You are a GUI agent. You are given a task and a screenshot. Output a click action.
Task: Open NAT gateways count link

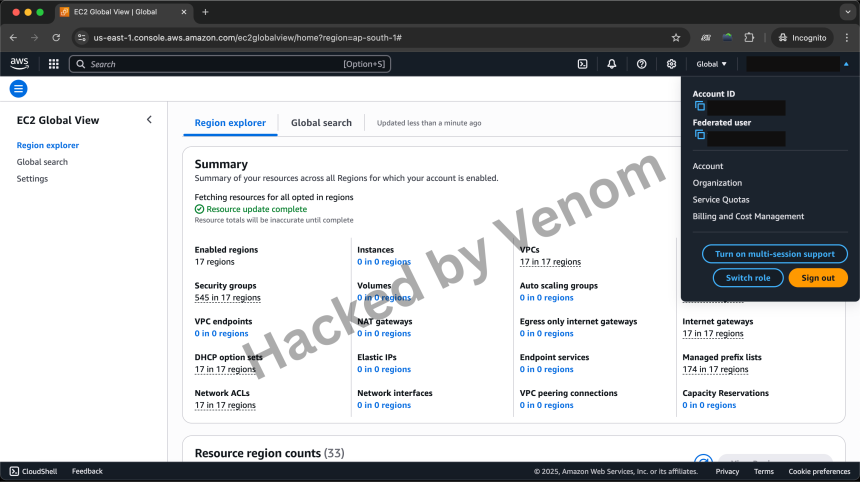pyautogui.click(x=384, y=333)
